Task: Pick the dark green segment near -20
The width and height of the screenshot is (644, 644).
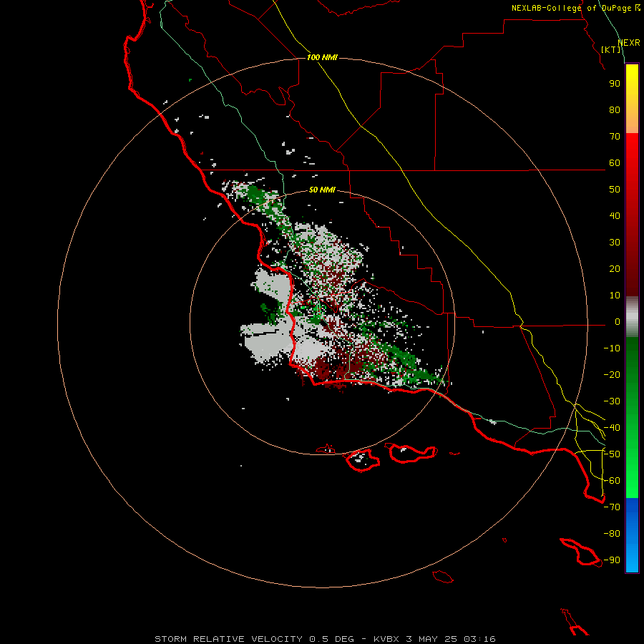Action: pos(632,370)
